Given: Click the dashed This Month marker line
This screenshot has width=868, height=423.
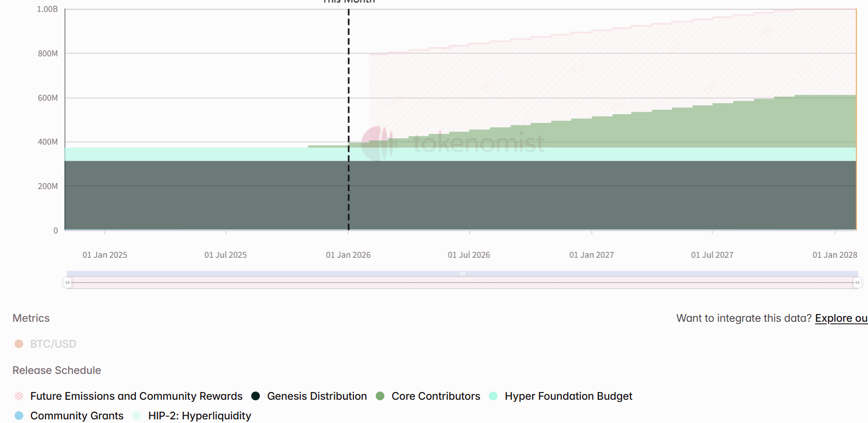Looking at the screenshot, I should coord(349,103).
